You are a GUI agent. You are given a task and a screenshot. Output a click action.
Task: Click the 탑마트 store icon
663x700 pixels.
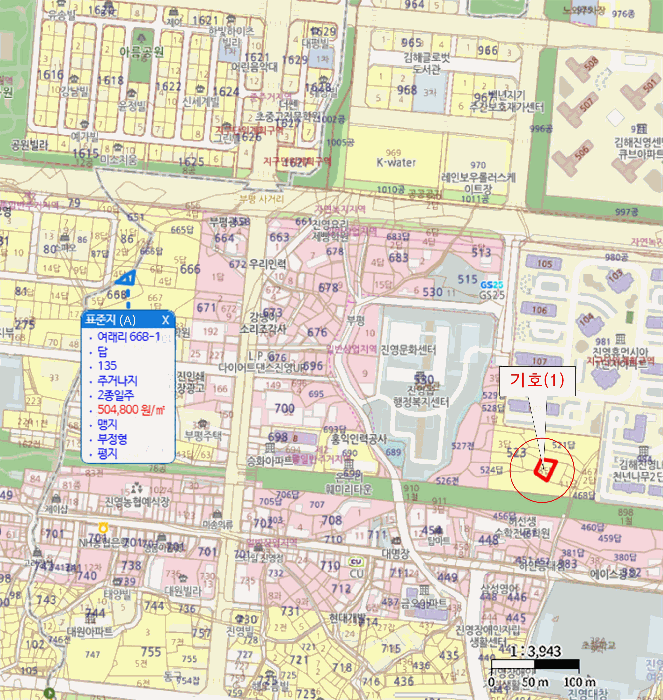(438, 530)
